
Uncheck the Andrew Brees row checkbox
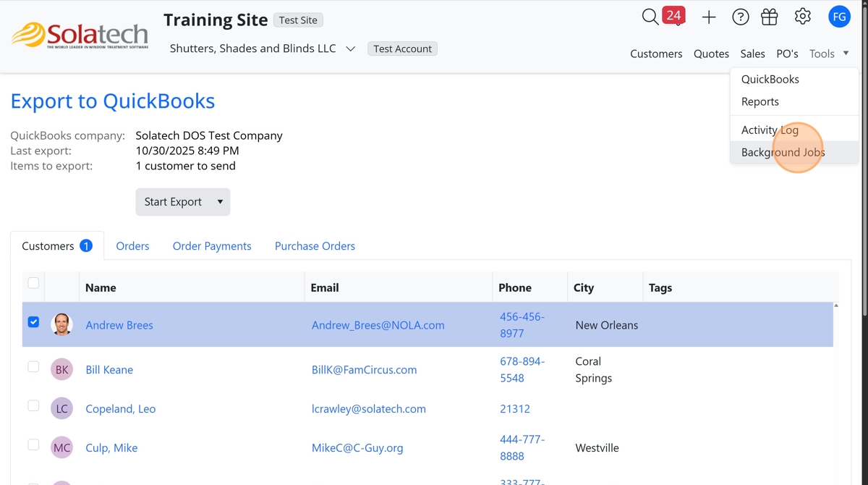33,322
